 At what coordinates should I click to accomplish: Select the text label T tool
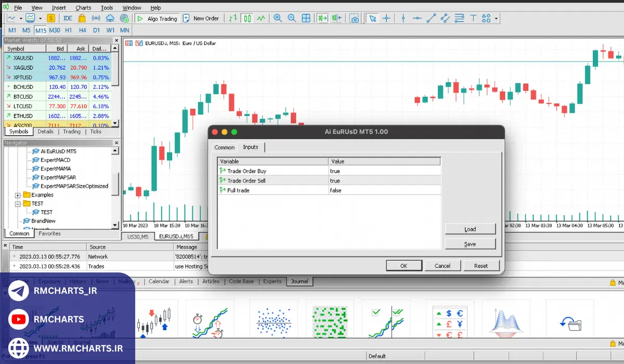473,18
